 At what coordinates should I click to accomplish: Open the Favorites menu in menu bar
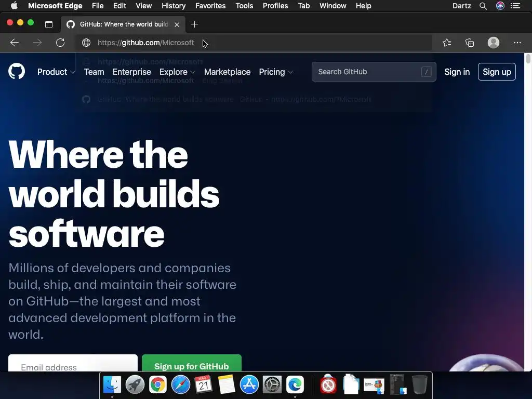pos(210,6)
